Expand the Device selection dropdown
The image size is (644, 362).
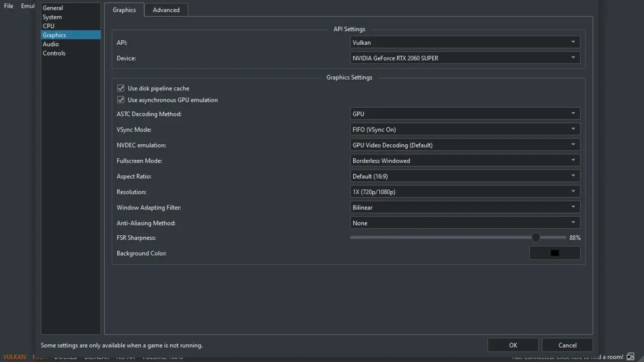tap(465, 57)
